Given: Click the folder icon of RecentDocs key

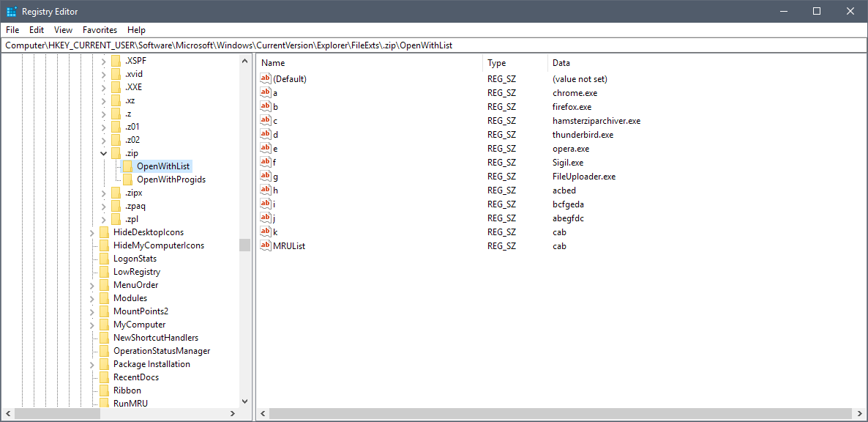Looking at the screenshot, I should tap(104, 377).
